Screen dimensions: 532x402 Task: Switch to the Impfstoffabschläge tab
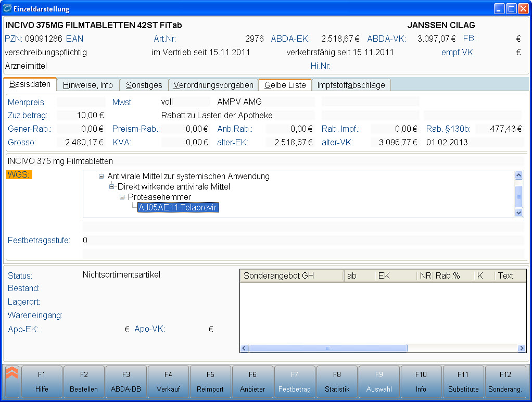(x=351, y=85)
